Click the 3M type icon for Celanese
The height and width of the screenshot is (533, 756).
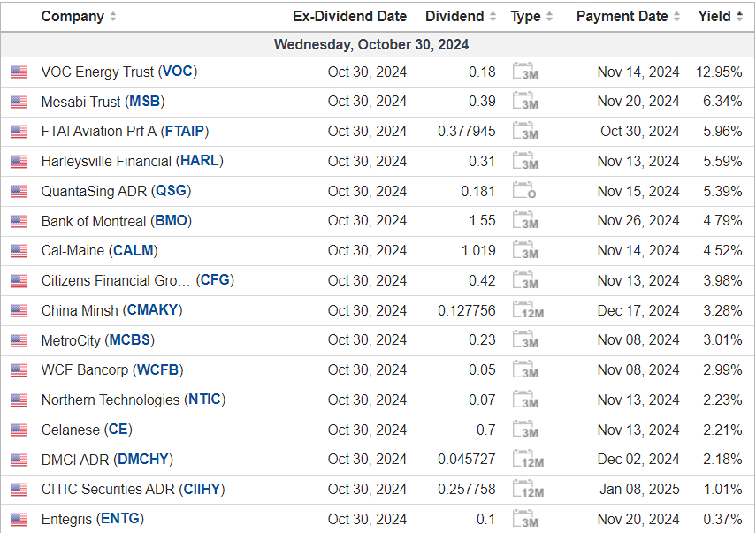(525, 430)
